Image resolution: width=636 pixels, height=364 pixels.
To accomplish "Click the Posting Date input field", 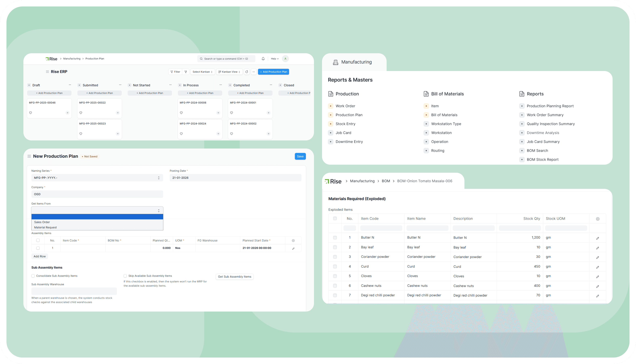I will (x=235, y=178).
